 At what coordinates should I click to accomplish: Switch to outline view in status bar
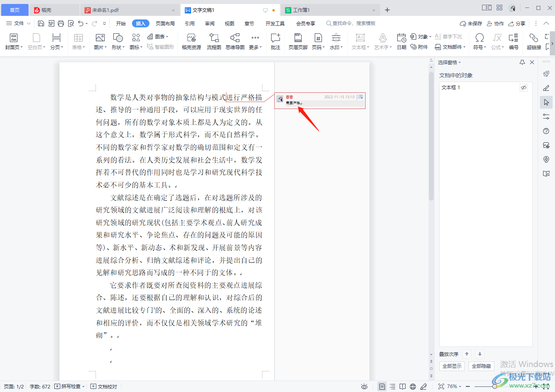[392, 386]
